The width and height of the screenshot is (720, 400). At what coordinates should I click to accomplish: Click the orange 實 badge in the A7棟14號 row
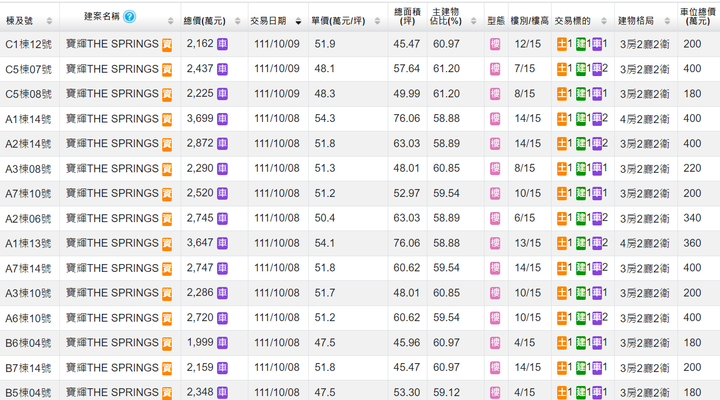click(x=167, y=269)
